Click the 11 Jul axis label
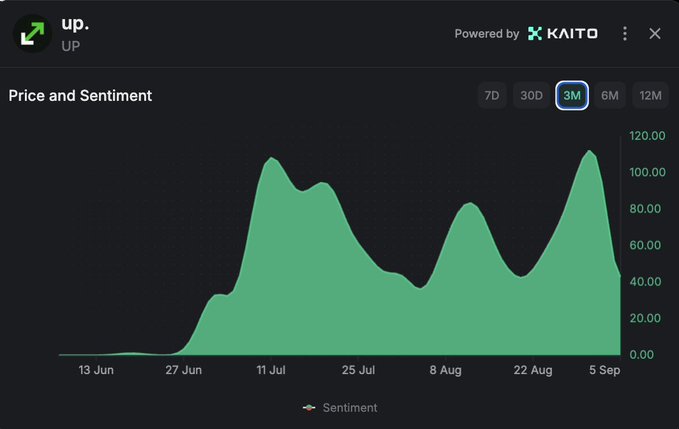The width and height of the screenshot is (679, 429). click(x=271, y=370)
